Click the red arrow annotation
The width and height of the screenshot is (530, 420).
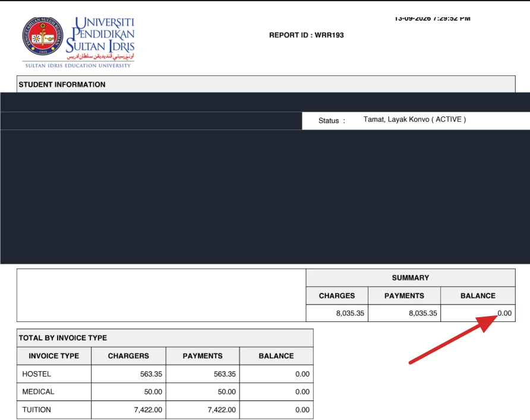[453, 340]
